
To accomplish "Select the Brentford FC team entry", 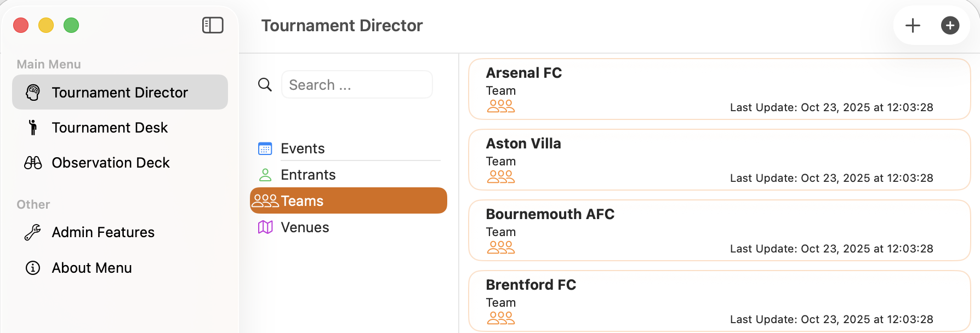I will [719, 301].
